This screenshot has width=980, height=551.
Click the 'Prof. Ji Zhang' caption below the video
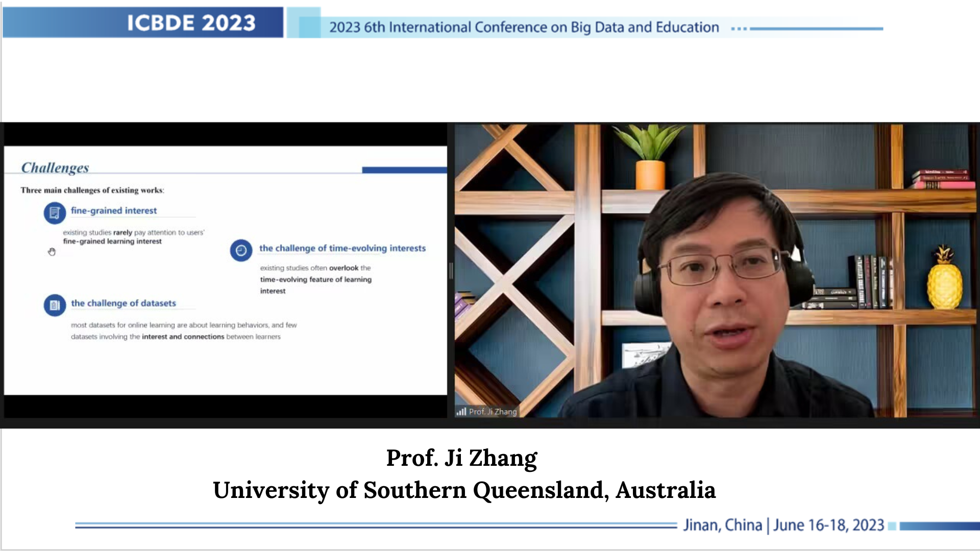click(461, 458)
